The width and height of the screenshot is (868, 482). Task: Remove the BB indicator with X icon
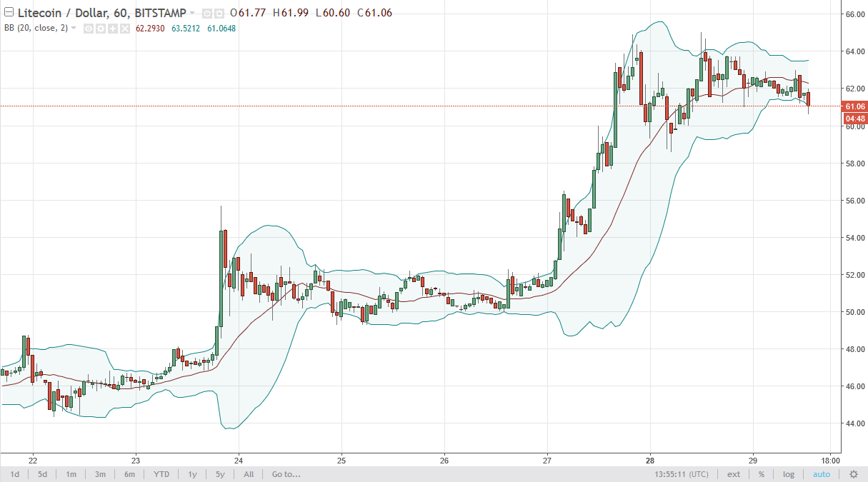click(x=125, y=29)
